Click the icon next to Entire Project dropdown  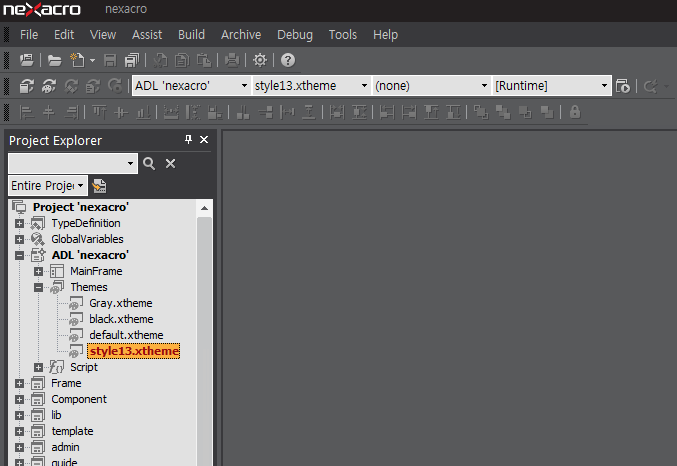click(x=99, y=186)
